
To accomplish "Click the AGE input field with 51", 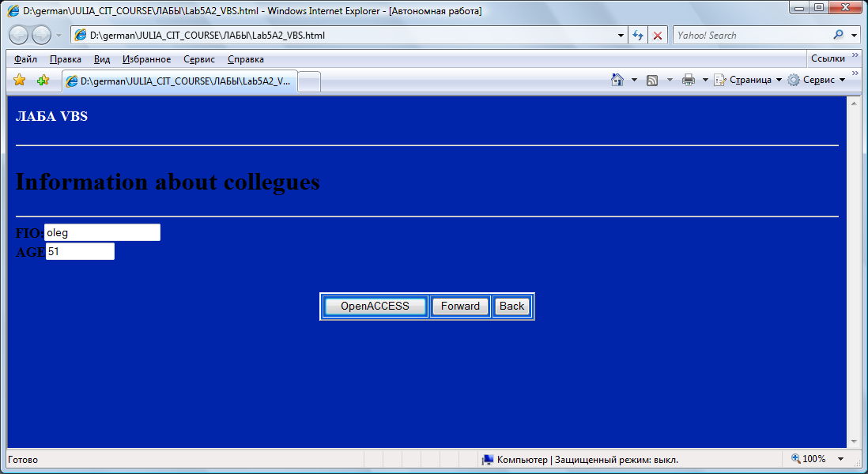I will point(81,251).
